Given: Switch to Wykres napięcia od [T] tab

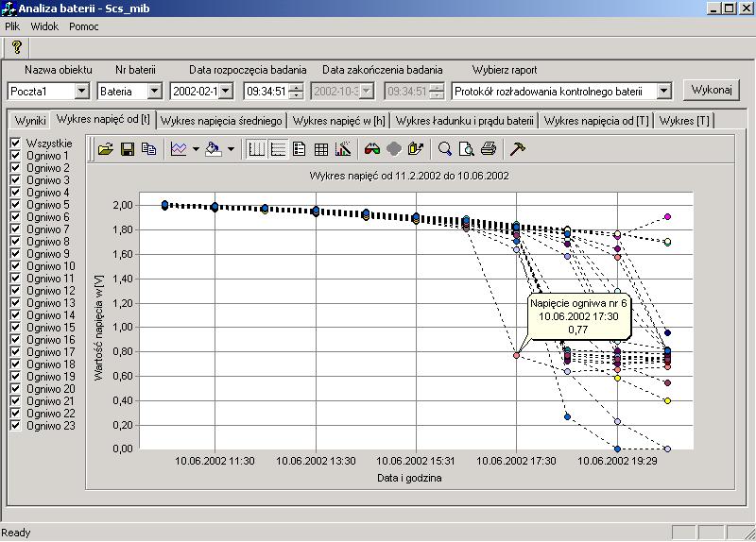Looking at the screenshot, I should tap(596, 121).
